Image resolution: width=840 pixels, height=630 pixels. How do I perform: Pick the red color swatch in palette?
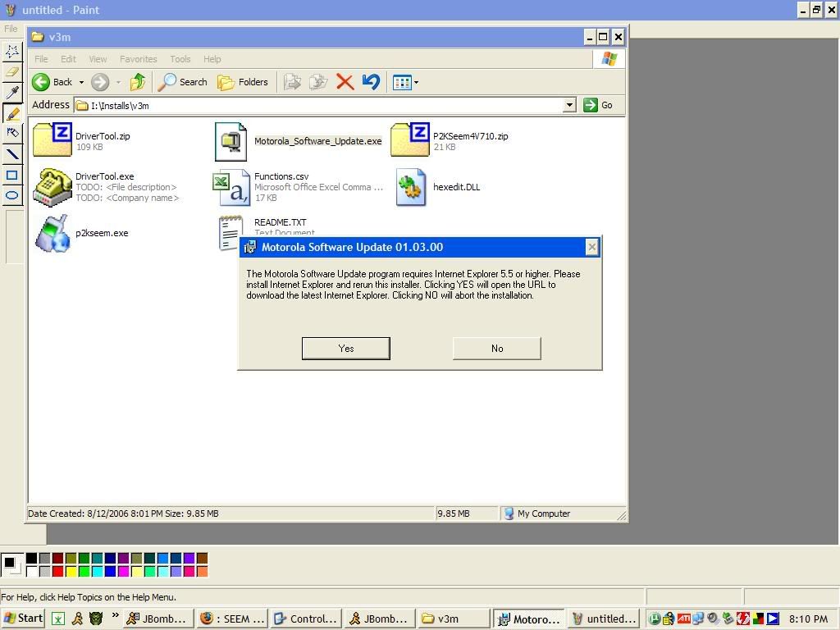pos(57,571)
